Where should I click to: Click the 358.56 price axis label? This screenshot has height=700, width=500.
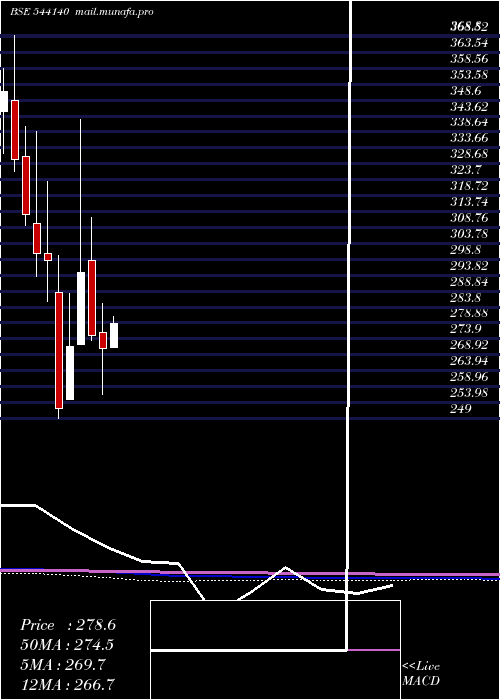[x=469, y=59]
